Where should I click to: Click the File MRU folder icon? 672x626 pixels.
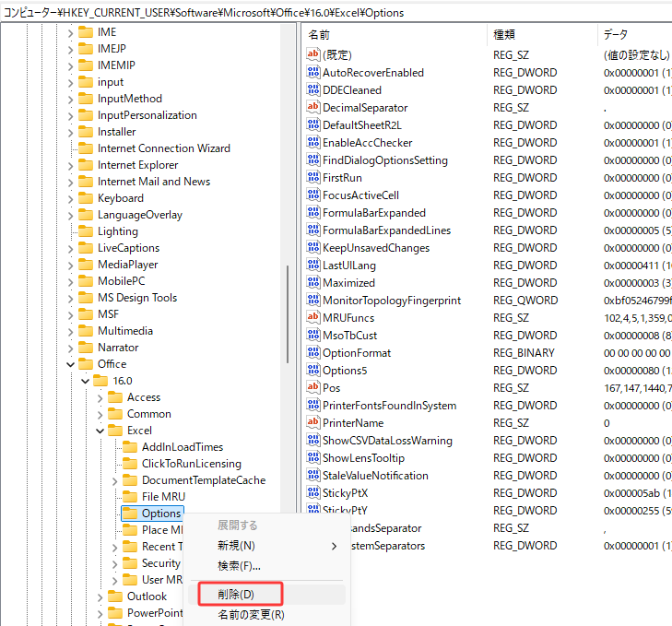click(130, 497)
